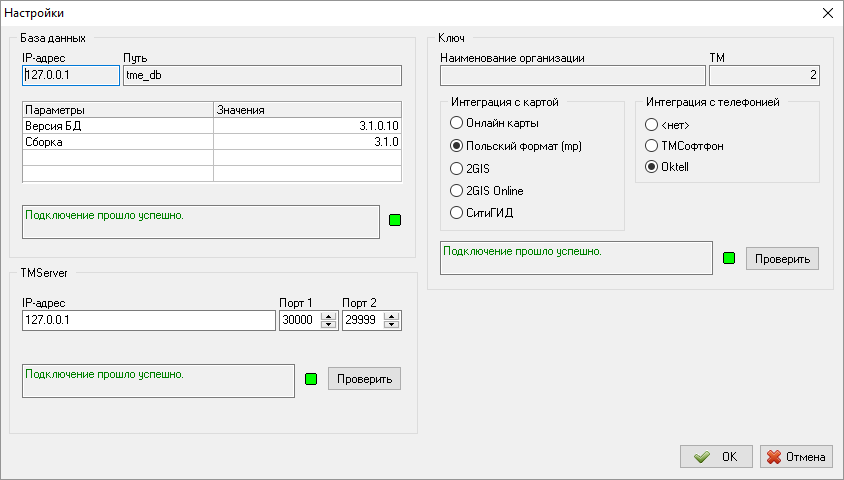This screenshot has height=480, width=844.
Task: Increase Порт 1 value with up arrow
Action: point(328,316)
